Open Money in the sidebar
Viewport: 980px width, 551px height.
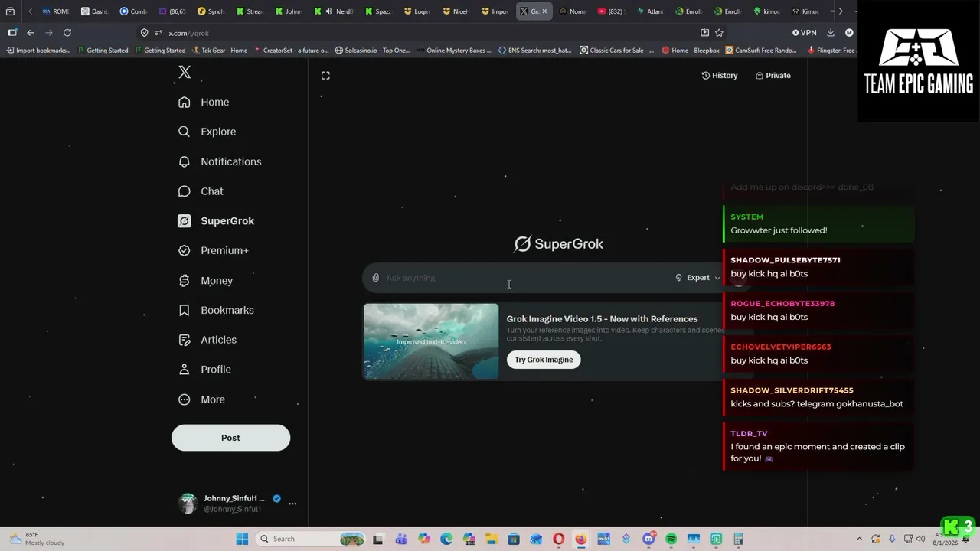click(x=205, y=281)
